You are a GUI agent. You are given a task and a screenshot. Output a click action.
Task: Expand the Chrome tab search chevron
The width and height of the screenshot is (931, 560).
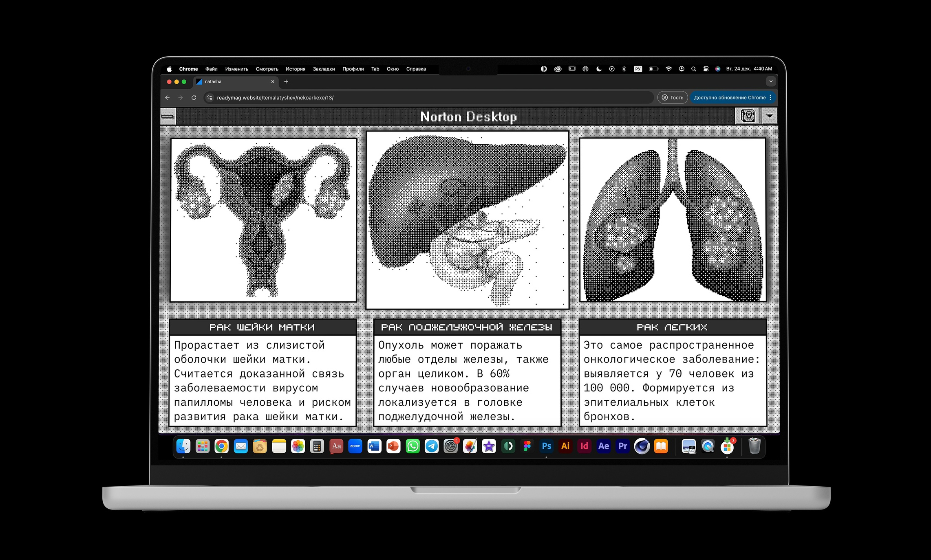[x=770, y=81]
